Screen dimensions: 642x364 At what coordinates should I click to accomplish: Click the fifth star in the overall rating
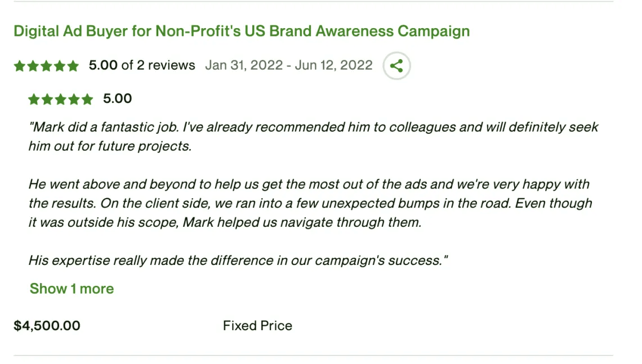pos(73,66)
